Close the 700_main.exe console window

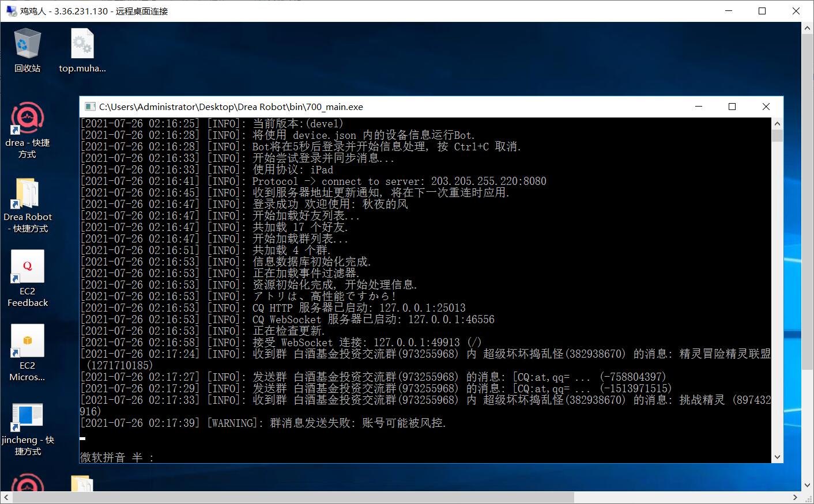[x=766, y=107]
